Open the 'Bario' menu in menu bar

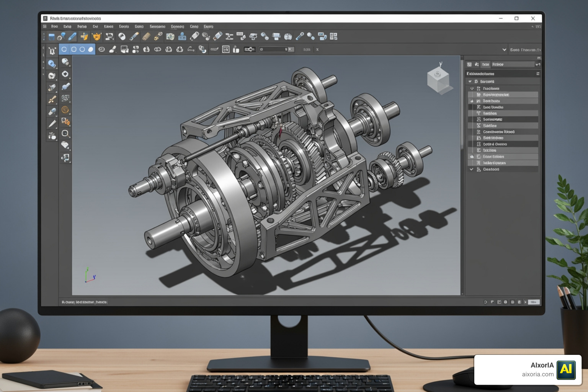(208, 26)
